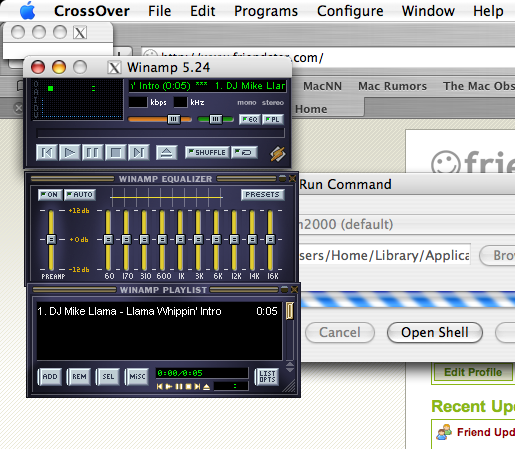The height and width of the screenshot is (449, 515).
Task: Open the CrossOver application menu
Action: click(92, 11)
